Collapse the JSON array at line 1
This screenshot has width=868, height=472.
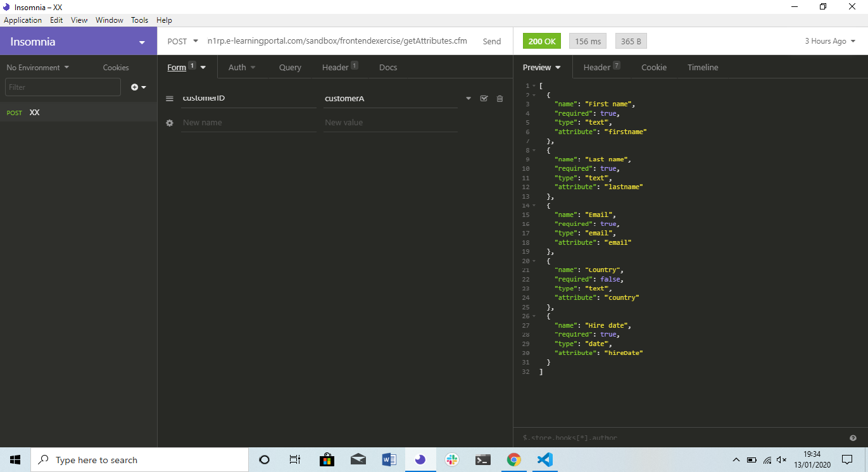534,86
